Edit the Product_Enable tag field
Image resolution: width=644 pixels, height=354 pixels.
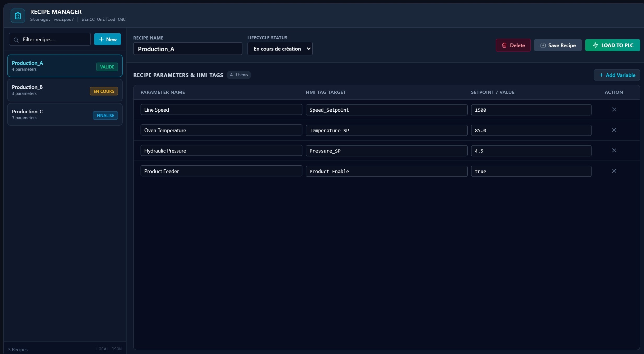click(x=386, y=171)
